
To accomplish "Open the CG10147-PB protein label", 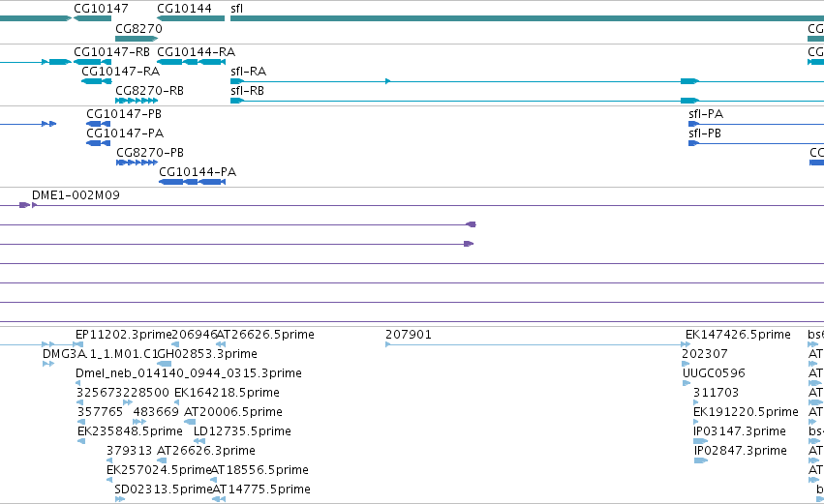I will click(x=124, y=114).
